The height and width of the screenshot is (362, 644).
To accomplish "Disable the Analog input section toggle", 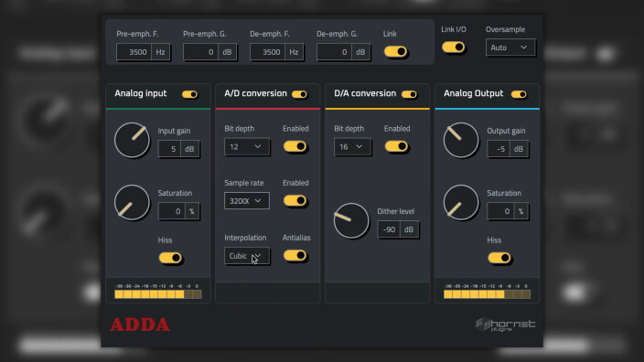I will (189, 94).
